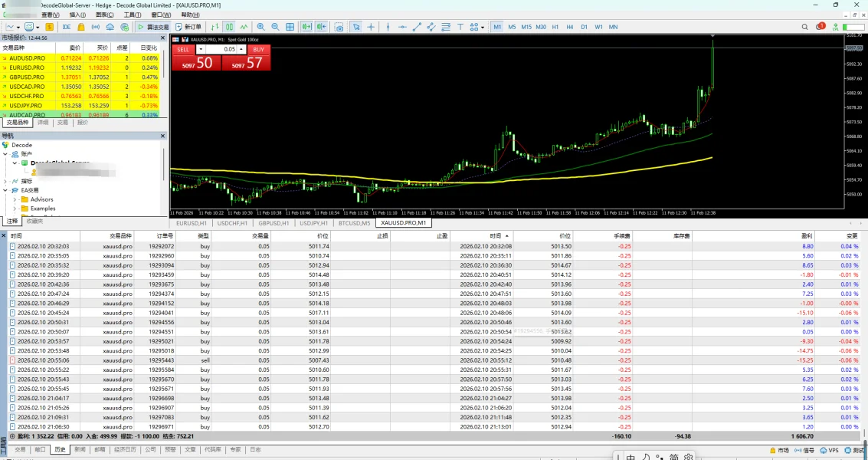
Task: Click the zoom out magnifier icon
Action: 275,27
